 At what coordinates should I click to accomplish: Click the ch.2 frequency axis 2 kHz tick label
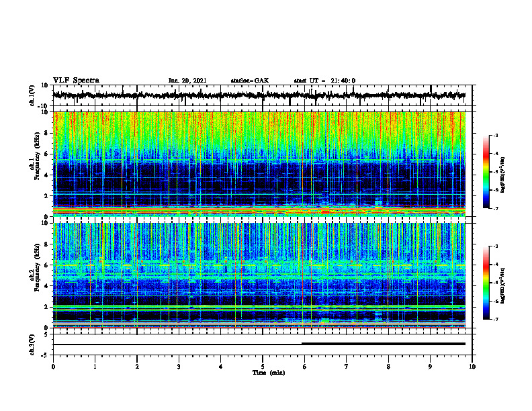point(46,307)
